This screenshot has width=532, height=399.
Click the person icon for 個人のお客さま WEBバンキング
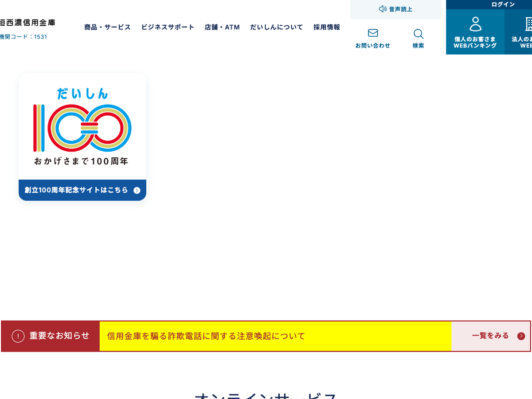[475, 24]
